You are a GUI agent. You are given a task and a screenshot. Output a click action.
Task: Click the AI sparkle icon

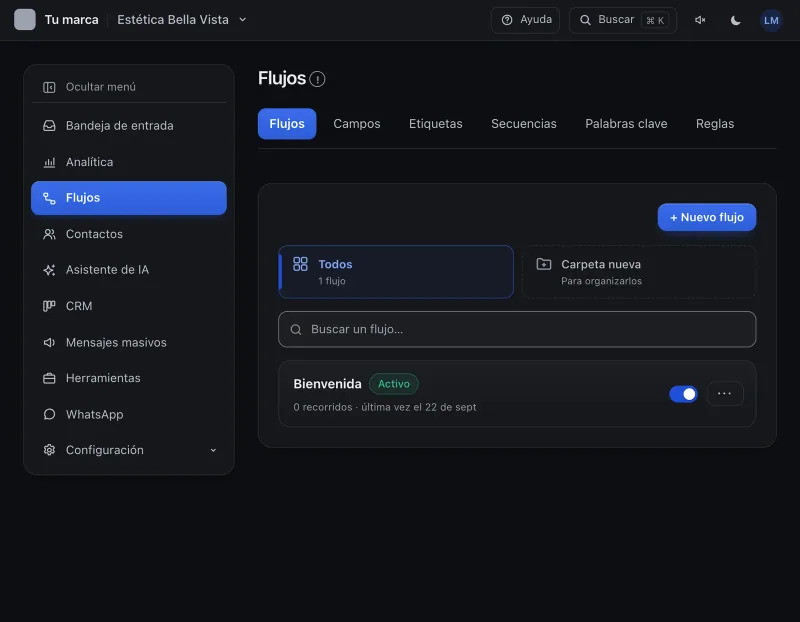[x=49, y=270]
